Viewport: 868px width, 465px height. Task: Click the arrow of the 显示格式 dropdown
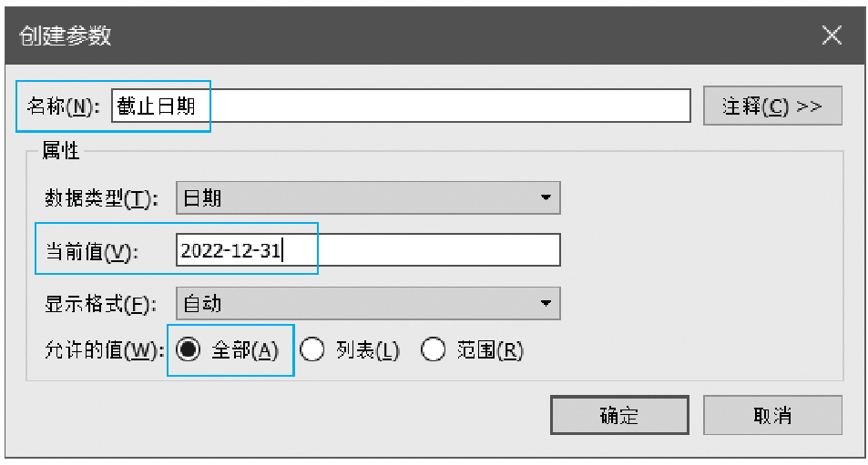(545, 303)
